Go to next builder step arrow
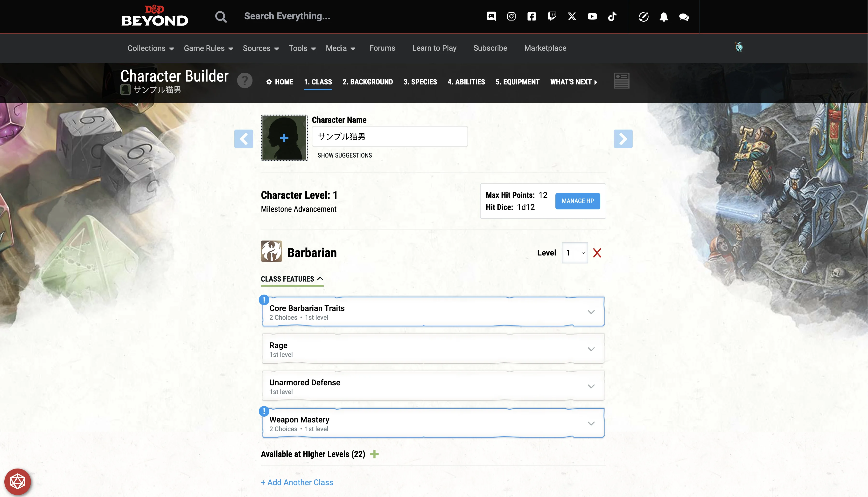The height and width of the screenshot is (497, 868). point(623,138)
